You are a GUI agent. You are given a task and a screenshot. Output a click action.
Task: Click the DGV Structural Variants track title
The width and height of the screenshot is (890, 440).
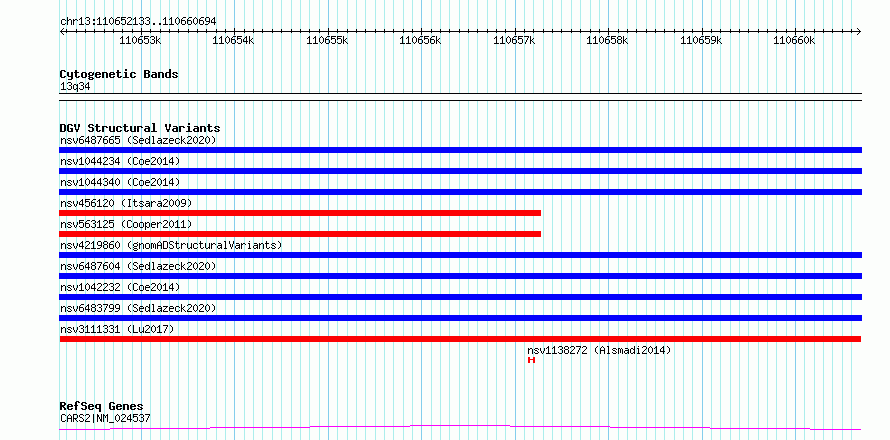[140, 128]
